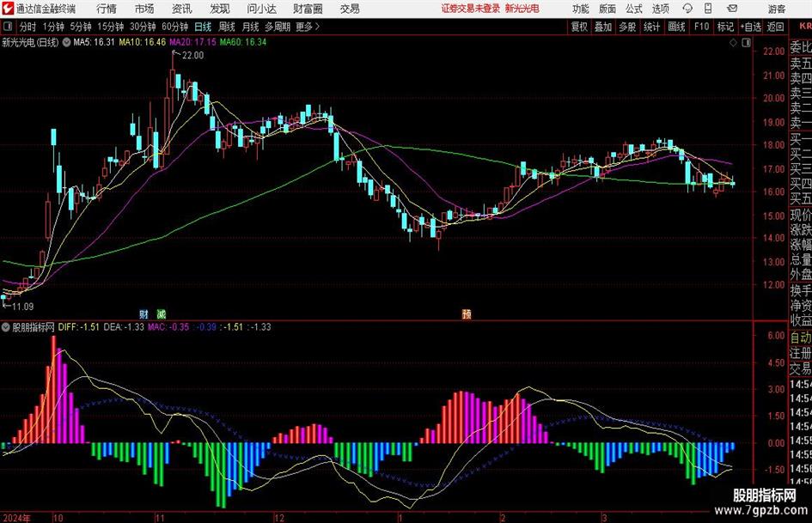Viewport: 812px width, 523px height.
Task: Click the 叠加 overlay button
Action: [x=603, y=27]
